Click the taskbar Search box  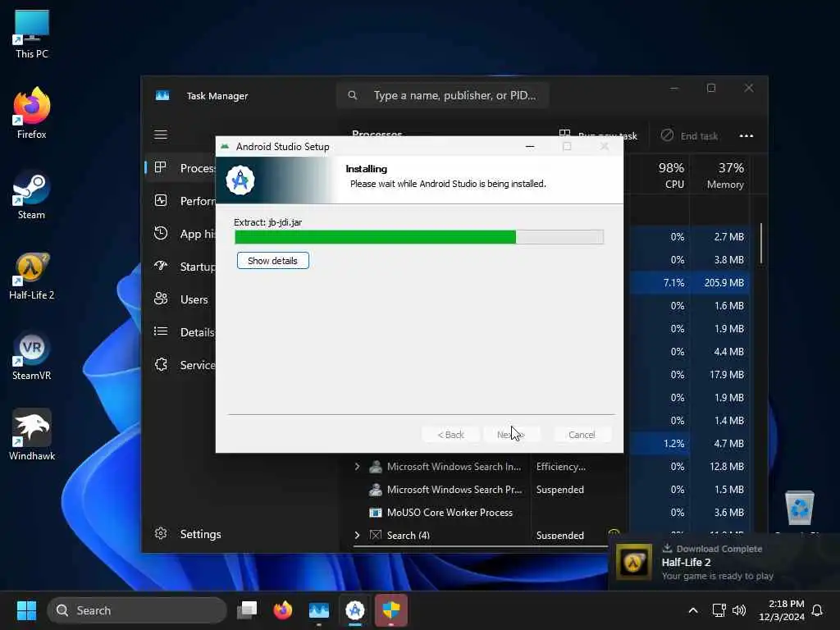(137, 610)
